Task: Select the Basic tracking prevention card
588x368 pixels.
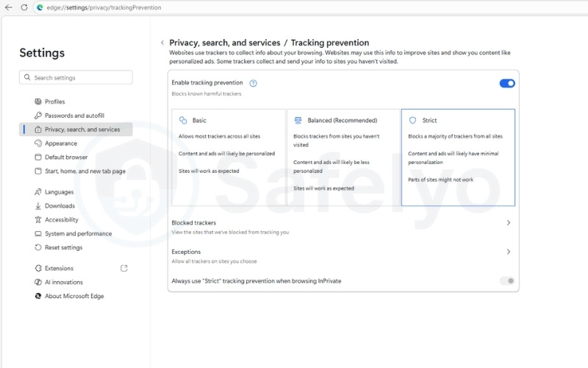Action: pyautogui.click(x=229, y=158)
